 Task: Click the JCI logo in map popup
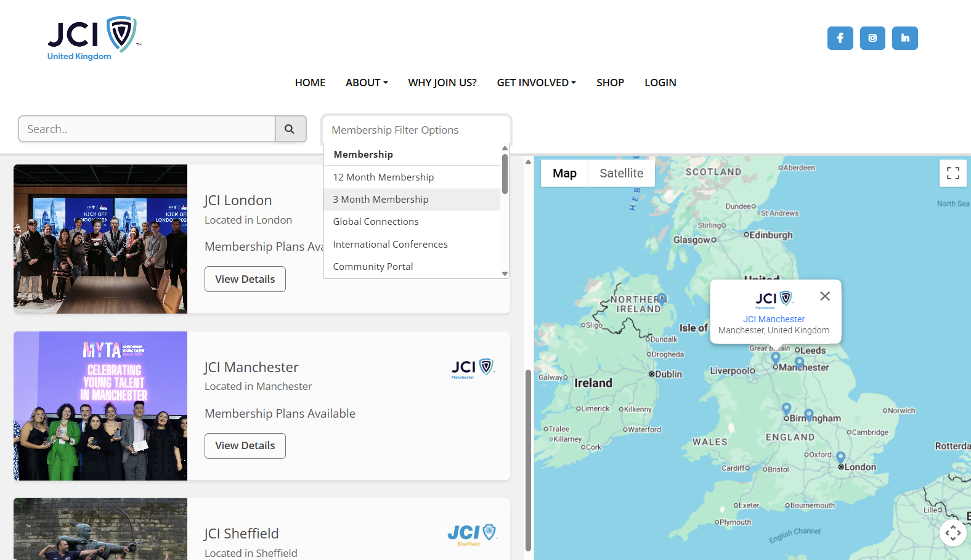(x=773, y=299)
